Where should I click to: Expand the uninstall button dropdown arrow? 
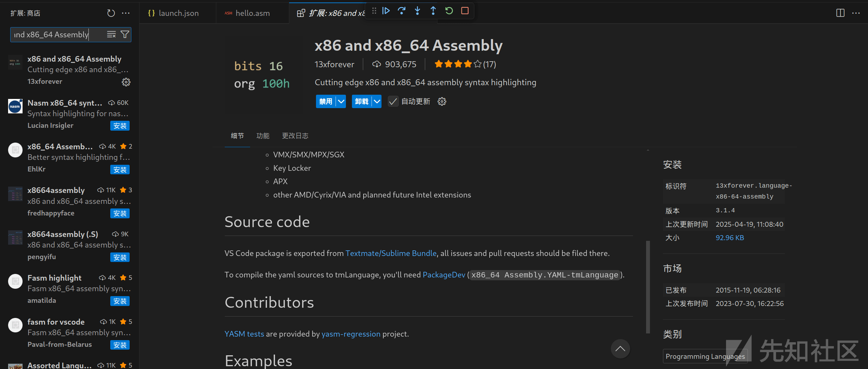click(x=377, y=102)
